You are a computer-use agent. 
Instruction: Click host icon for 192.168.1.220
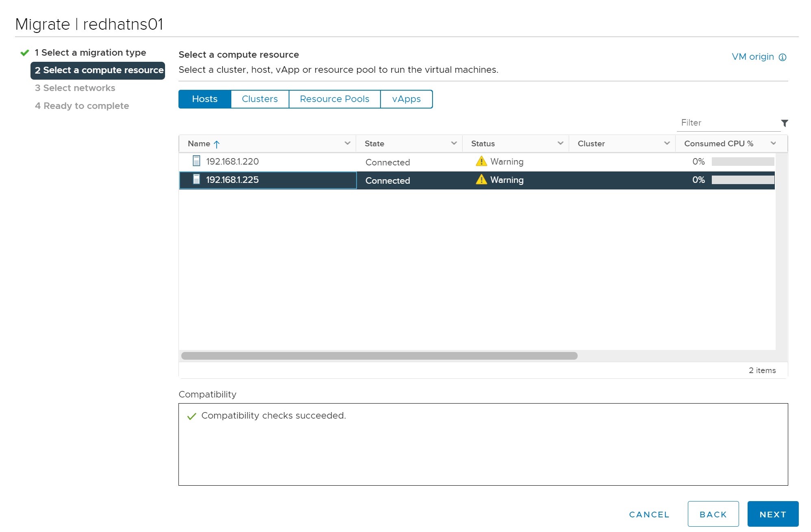point(196,161)
